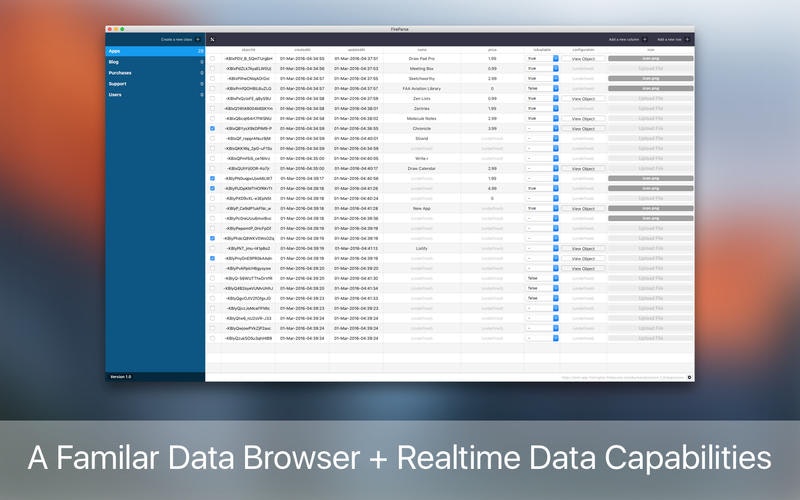Open the Purchases class in the sidebar
The width and height of the screenshot is (800, 500).
[155, 73]
